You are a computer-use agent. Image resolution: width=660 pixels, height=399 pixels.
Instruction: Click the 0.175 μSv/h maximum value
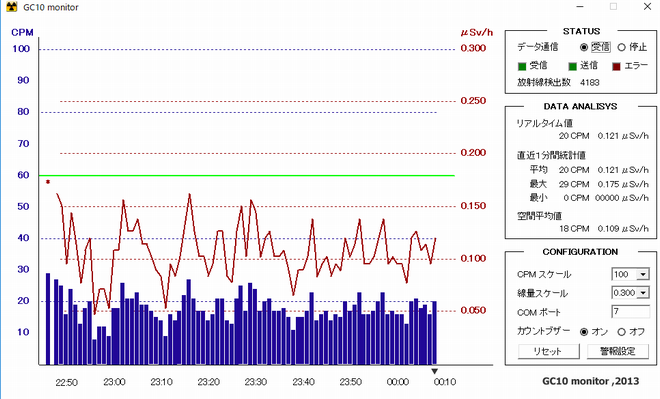623,184
